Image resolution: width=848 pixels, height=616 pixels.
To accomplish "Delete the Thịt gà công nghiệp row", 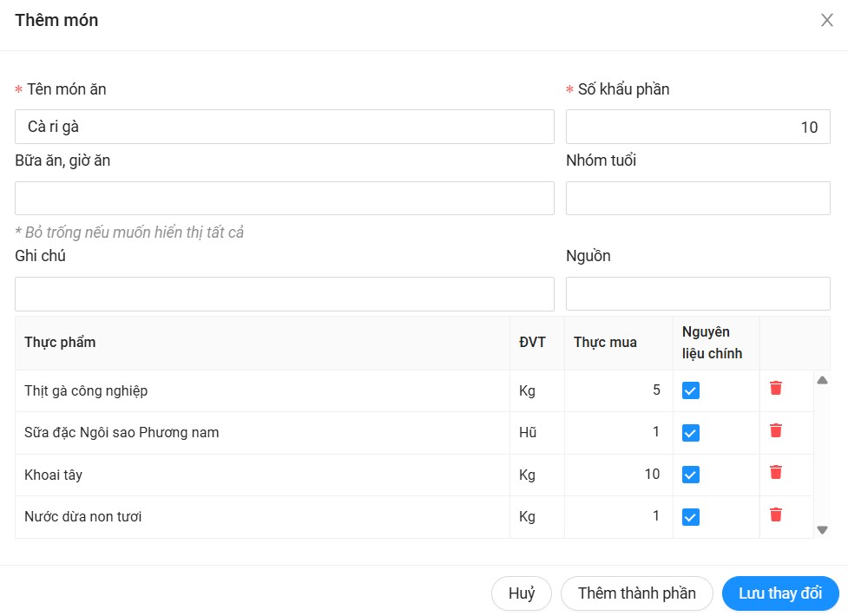I will click(776, 388).
